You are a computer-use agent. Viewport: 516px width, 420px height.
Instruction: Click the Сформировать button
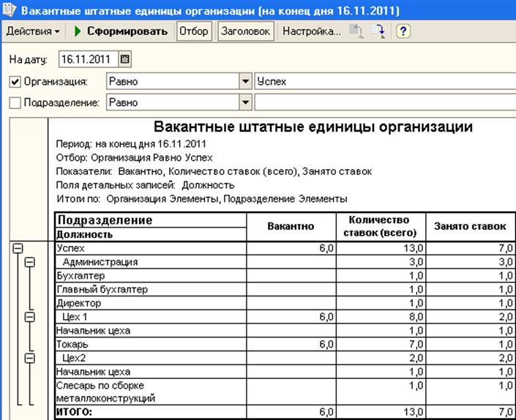(121, 31)
